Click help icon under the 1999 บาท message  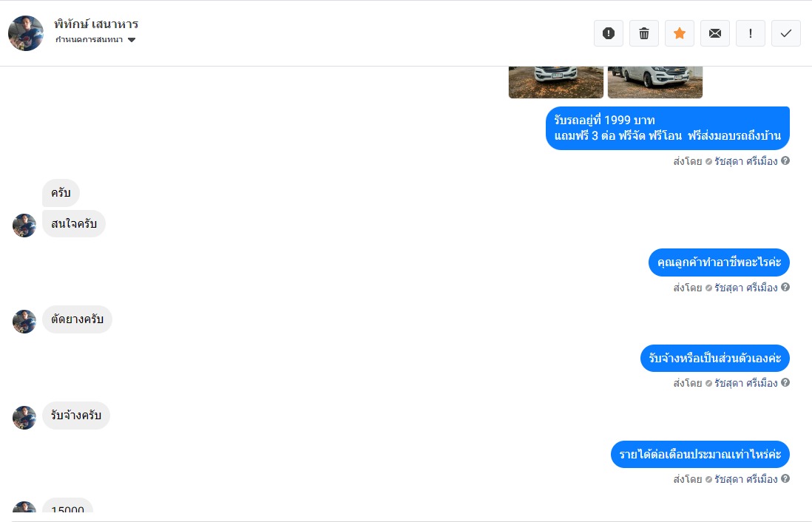pyautogui.click(x=785, y=160)
